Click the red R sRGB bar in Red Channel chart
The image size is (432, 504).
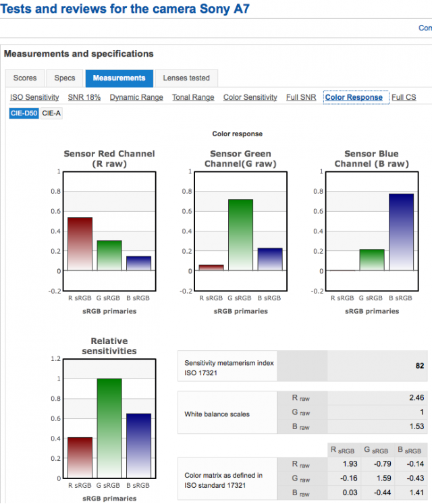(80, 244)
